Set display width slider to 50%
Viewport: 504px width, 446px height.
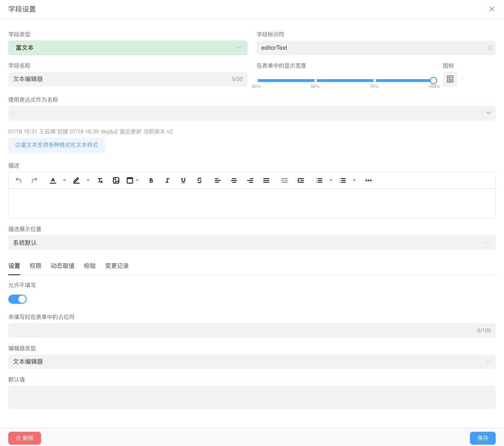(x=316, y=81)
